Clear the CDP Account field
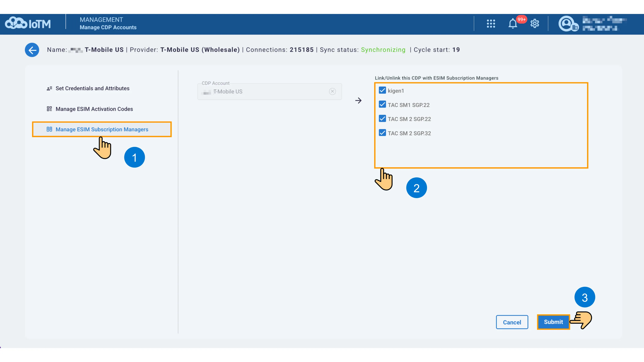 (332, 92)
